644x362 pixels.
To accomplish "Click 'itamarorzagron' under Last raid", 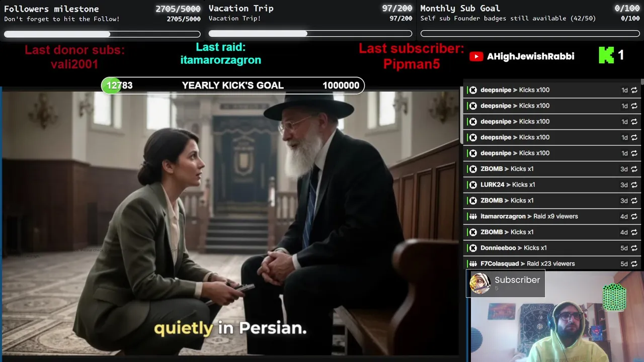I will [x=221, y=60].
